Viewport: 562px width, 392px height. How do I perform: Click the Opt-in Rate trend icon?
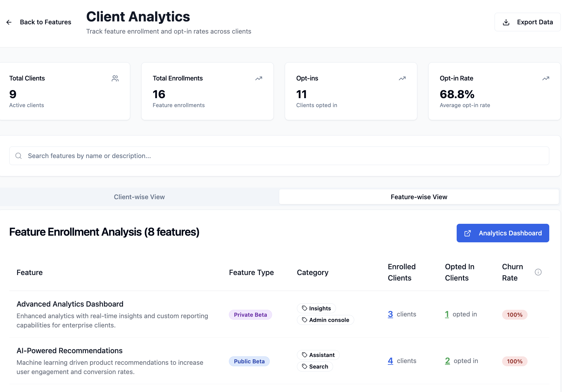point(546,78)
